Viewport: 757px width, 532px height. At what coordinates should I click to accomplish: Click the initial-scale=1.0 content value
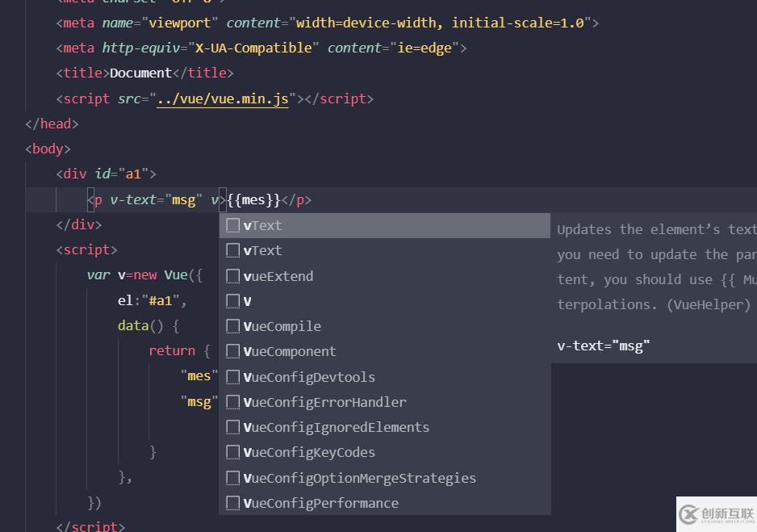pyautogui.click(x=518, y=23)
